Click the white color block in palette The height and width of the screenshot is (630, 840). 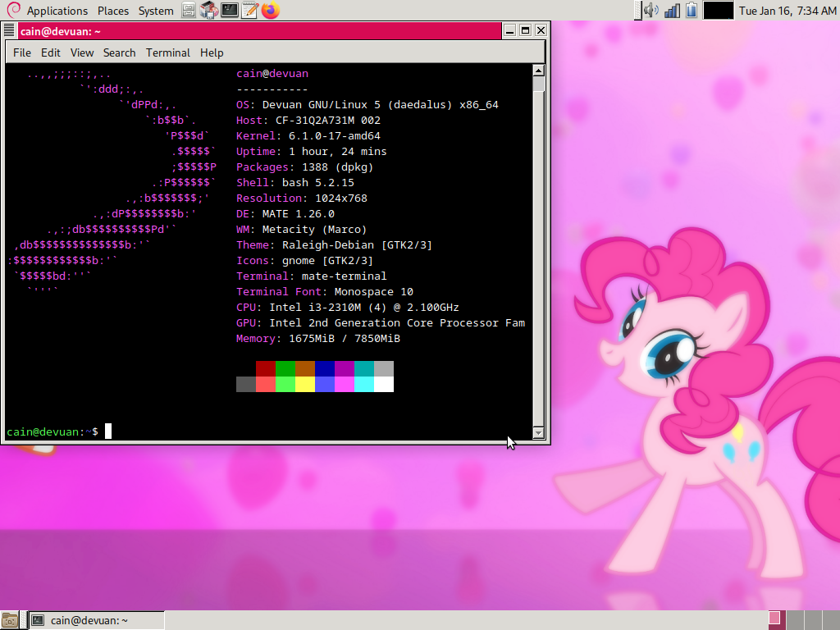pos(384,384)
